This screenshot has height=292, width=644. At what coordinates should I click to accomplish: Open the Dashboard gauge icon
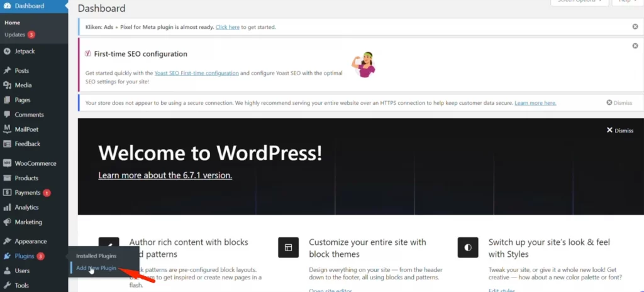click(x=7, y=6)
